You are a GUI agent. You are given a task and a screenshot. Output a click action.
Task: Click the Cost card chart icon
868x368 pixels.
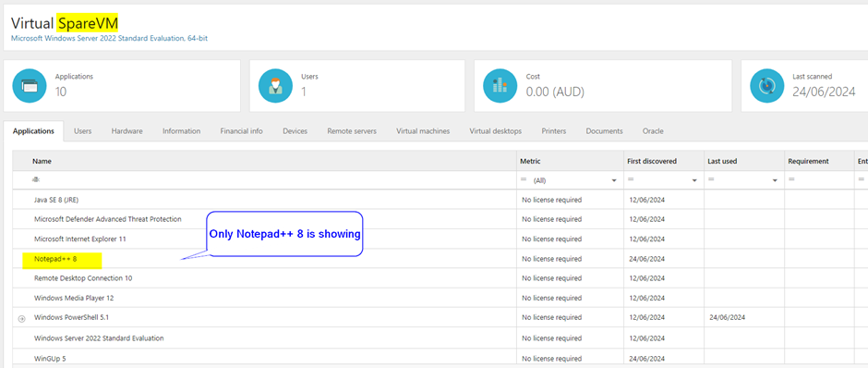coord(500,86)
